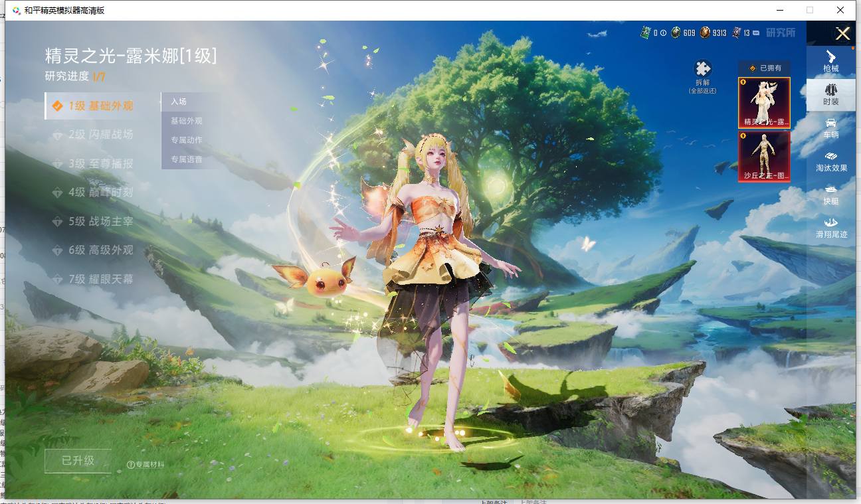861x504 pixels.
Task: Select the 1级 基础外观 level tab
Action: 102,106
